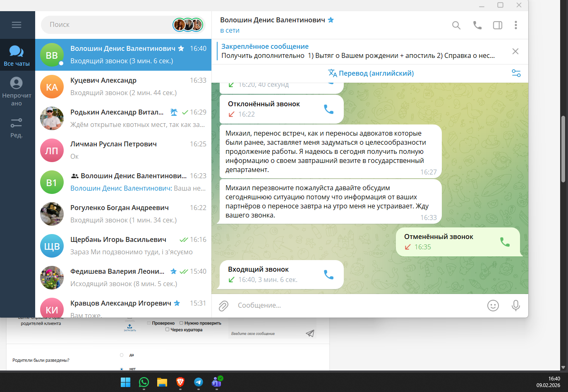The image size is (568, 392).
Task: Check 'Через куратора' checkbox in background page
Action: 167,330
